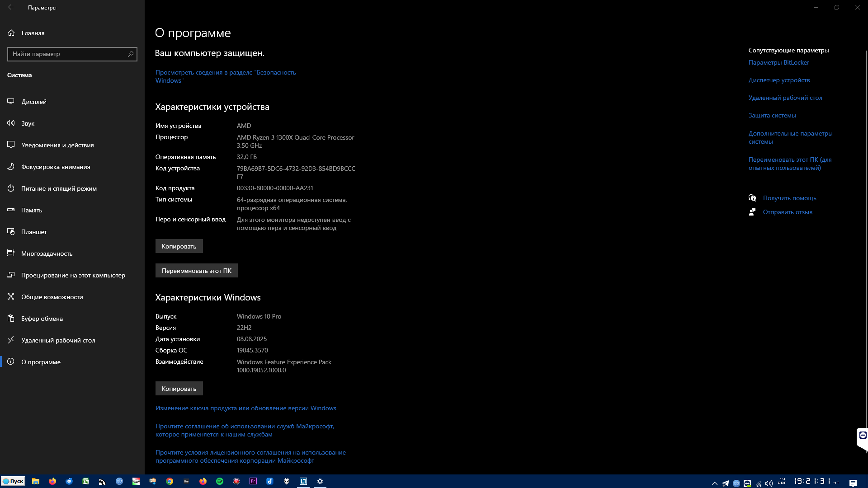Open the Live app from the taskbar
Screen dimensions: 868x488
click(x=186, y=481)
